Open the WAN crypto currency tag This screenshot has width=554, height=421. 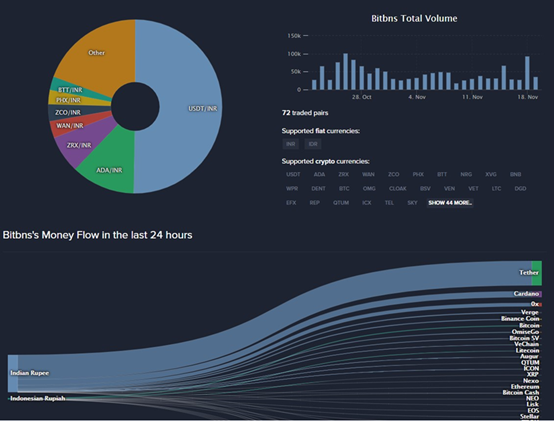[x=368, y=174]
